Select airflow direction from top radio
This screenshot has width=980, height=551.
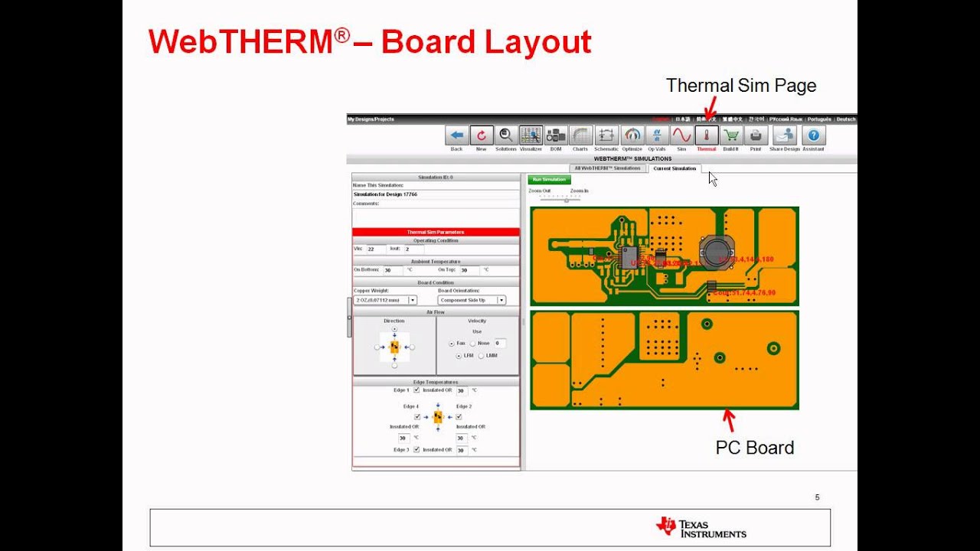tap(394, 329)
